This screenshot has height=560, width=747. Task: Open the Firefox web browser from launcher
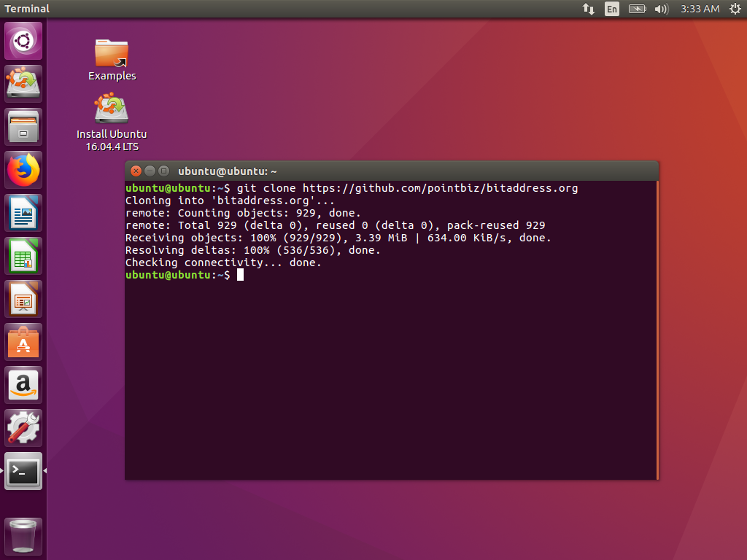23,170
